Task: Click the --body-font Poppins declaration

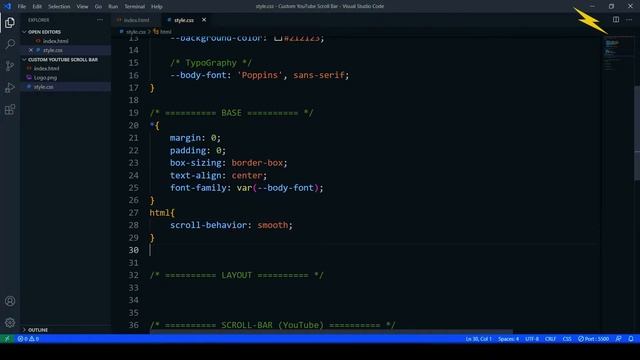Action: pos(260,75)
